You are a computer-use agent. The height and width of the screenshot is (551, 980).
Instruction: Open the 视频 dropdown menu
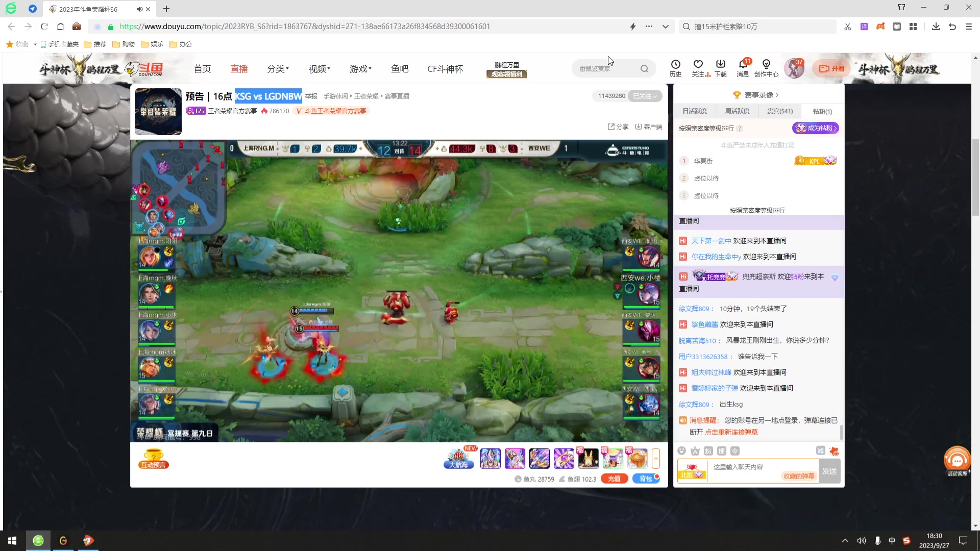319,68
